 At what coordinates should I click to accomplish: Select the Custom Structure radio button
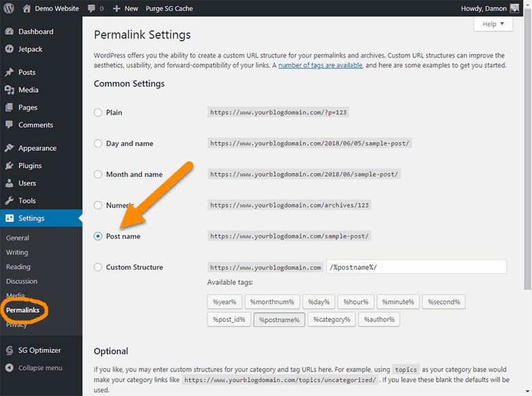(x=98, y=267)
